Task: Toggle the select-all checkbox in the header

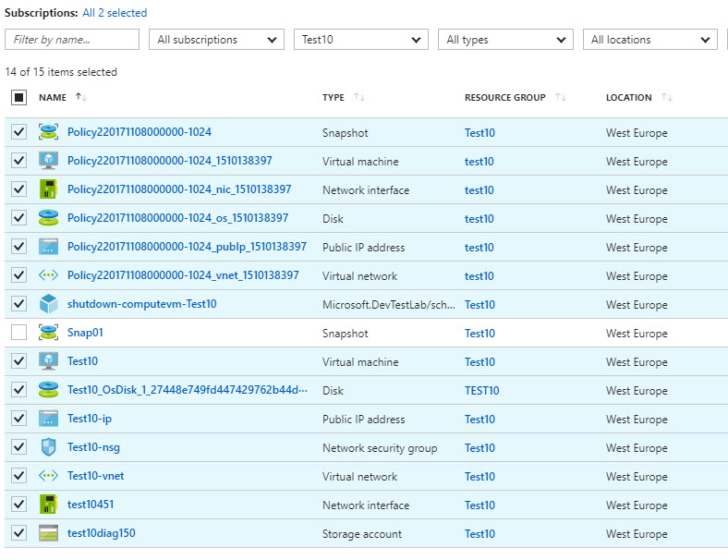Action: click(x=18, y=98)
